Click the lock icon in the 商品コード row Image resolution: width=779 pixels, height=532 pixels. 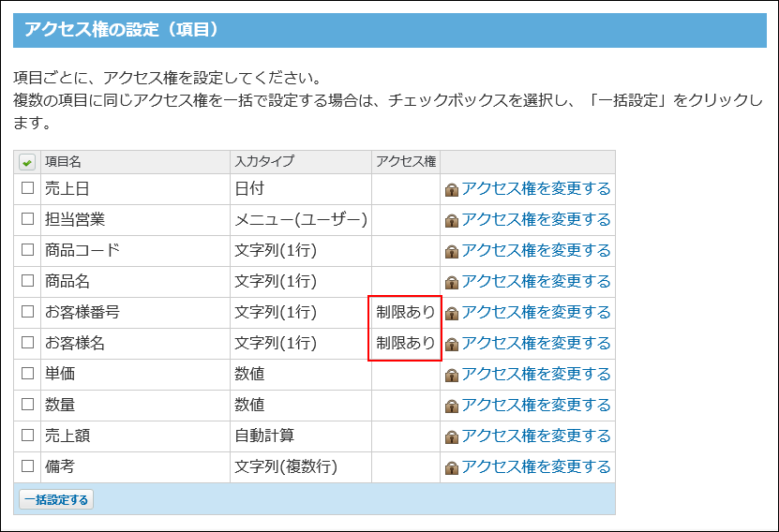452,251
